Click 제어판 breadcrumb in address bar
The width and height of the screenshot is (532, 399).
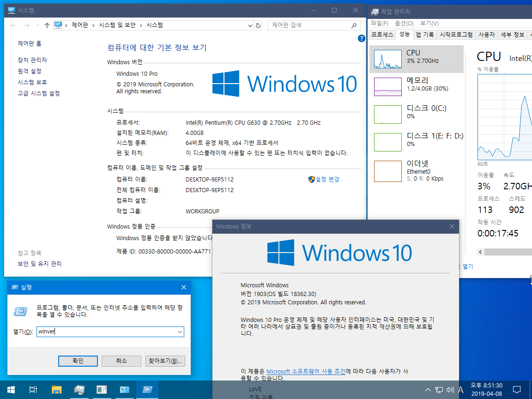tap(80, 25)
